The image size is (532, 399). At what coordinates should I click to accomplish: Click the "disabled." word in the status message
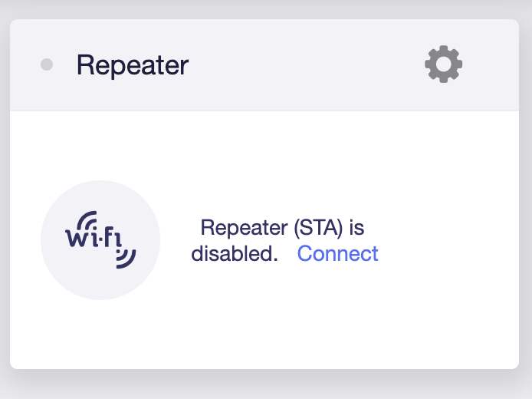pos(234,253)
